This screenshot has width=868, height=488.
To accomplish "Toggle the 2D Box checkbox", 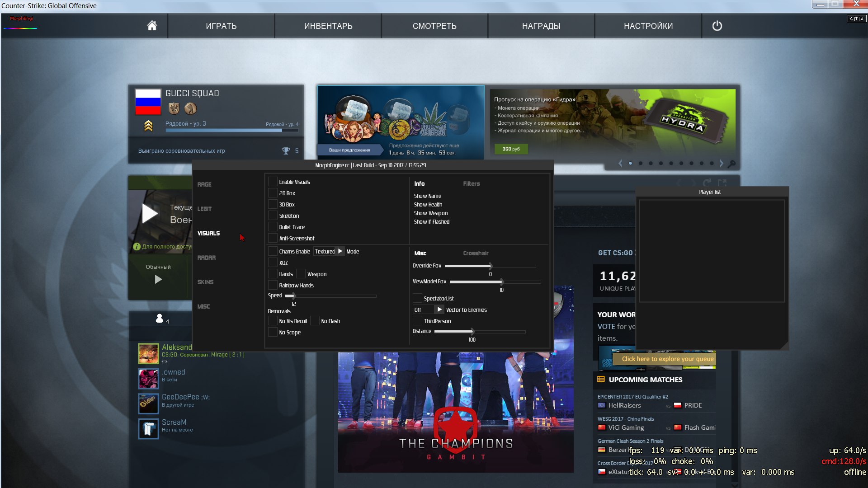I will pyautogui.click(x=273, y=193).
